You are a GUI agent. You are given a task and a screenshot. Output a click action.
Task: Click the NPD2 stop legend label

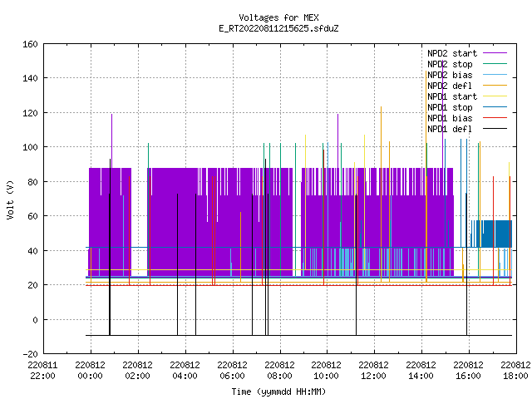450,64
